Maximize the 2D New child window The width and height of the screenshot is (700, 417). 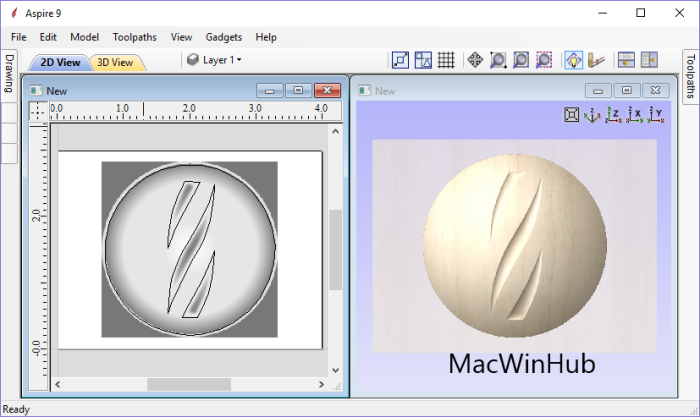pos(298,91)
